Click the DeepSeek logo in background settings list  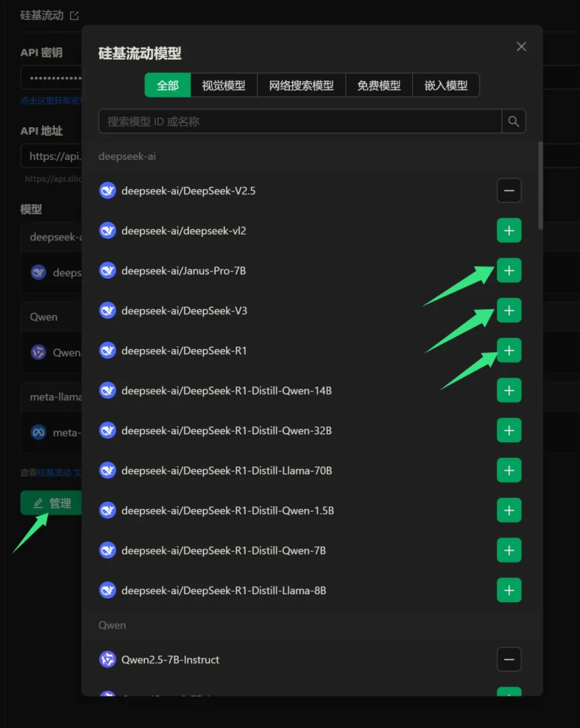pyautogui.click(x=38, y=272)
